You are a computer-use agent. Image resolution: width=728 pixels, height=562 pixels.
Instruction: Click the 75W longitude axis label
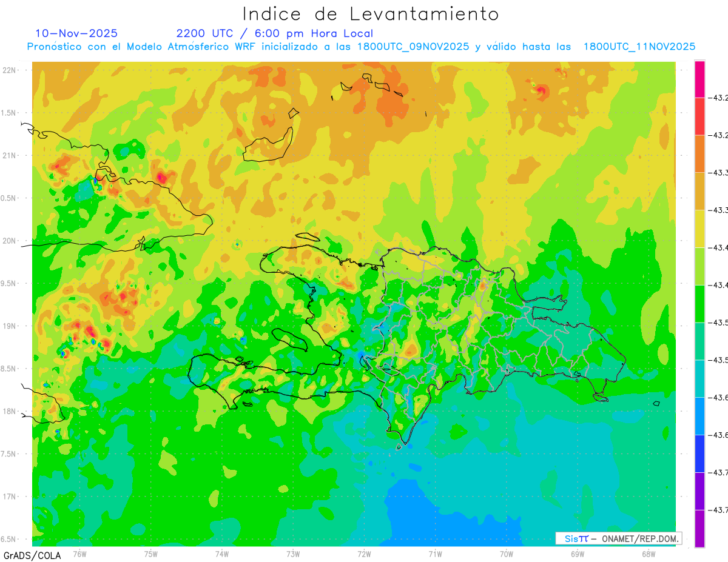tap(151, 554)
